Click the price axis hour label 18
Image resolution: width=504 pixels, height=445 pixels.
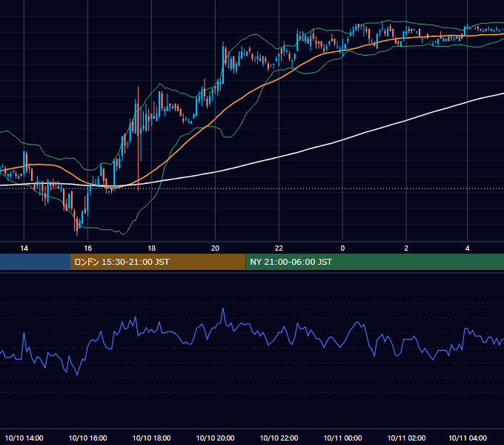(x=151, y=248)
